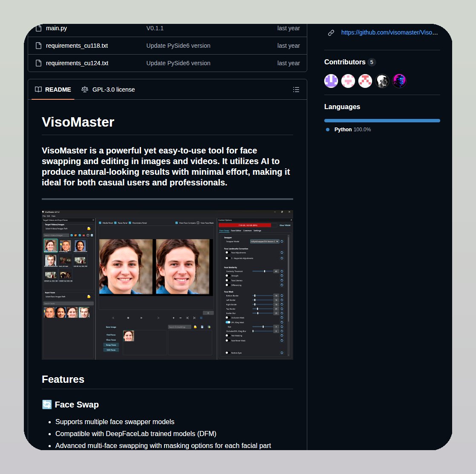Open the main.py file

tap(57, 28)
